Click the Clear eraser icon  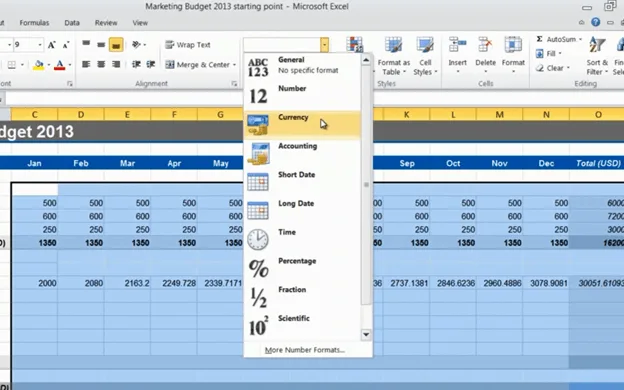[540, 68]
